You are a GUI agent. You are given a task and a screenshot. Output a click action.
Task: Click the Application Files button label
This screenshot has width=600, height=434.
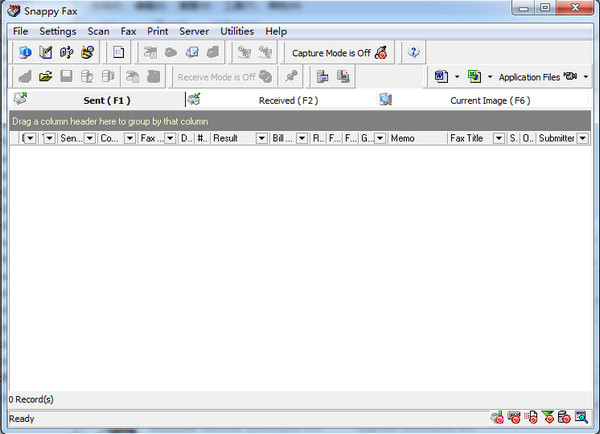[x=529, y=77]
